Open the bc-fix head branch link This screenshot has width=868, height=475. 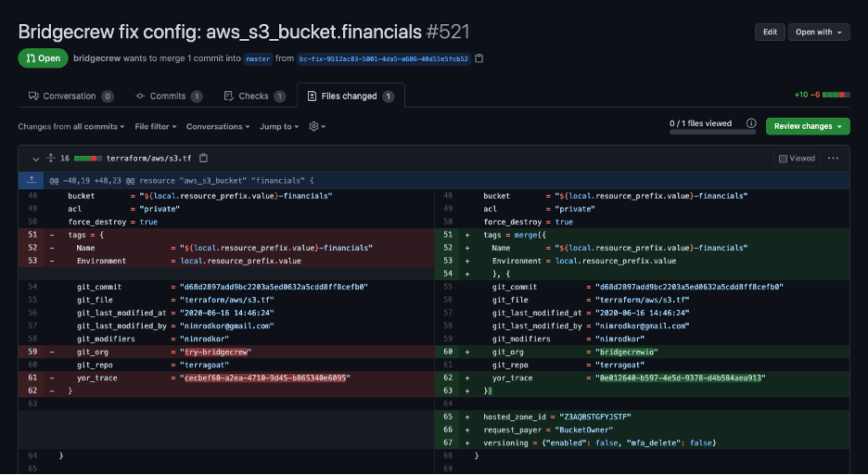(x=384, y=58)
